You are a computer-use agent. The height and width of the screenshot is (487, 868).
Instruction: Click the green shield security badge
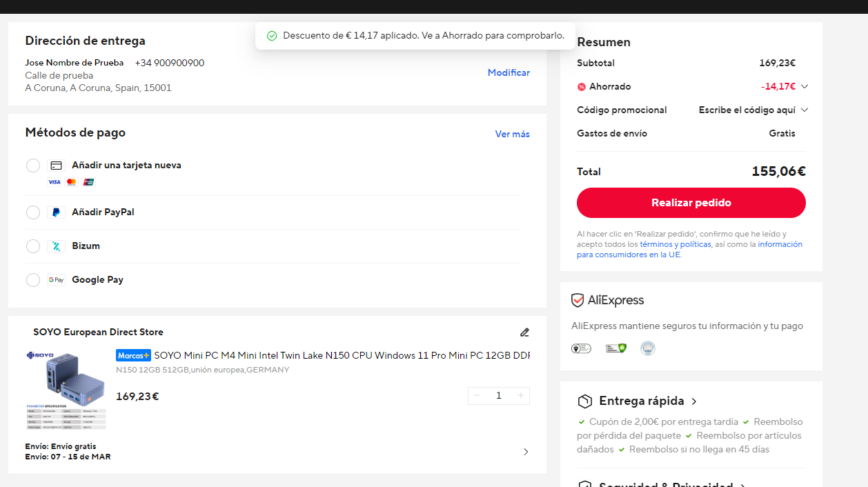616,348
